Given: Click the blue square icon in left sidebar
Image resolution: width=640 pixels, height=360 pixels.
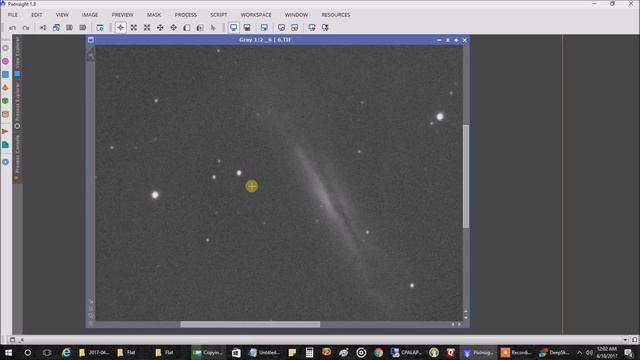Looking at the screenshot, I should (x=5, y=74).
